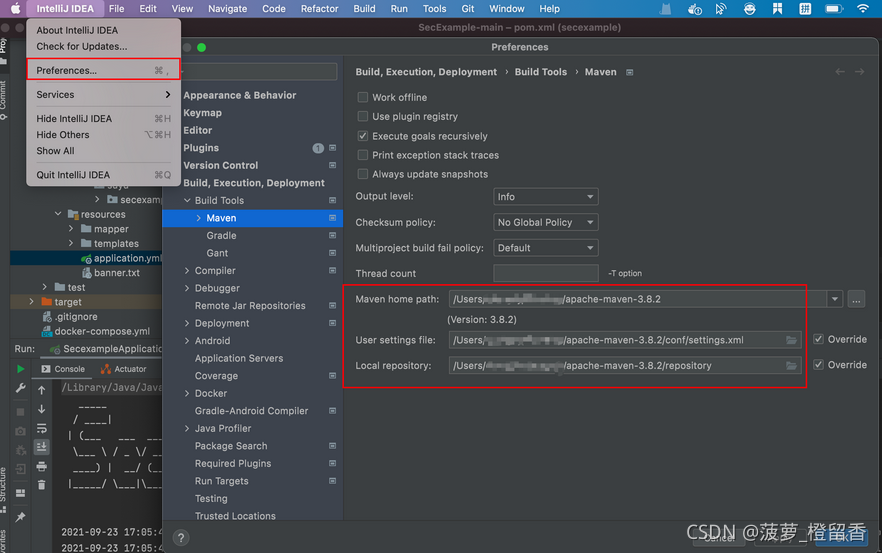The image size is (882, 553).
Task: Click project-level icon beside Plugins row
Action: [x=332, y=148]
